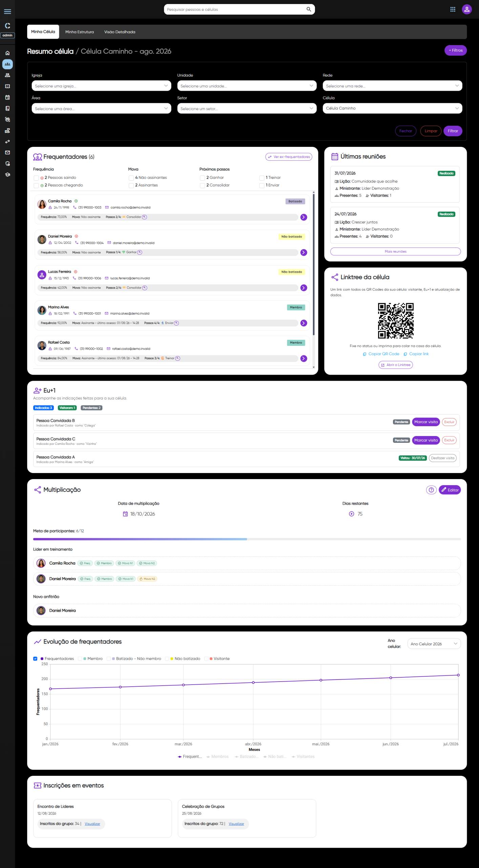The height and width of the screenshot is (868, 479).
Task: Click the participants goal progress bar
Action: (x=247, y=539)
